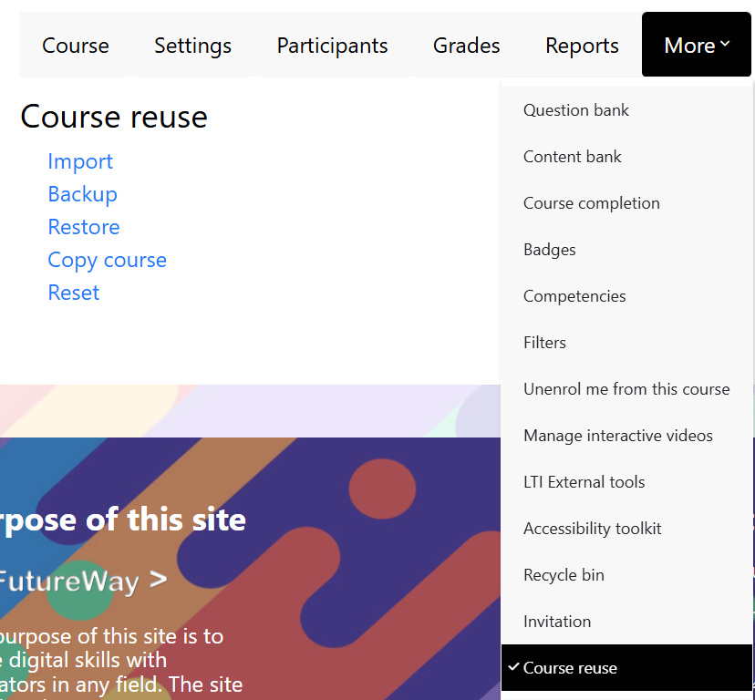Open the Course tab

pos(76,46)
